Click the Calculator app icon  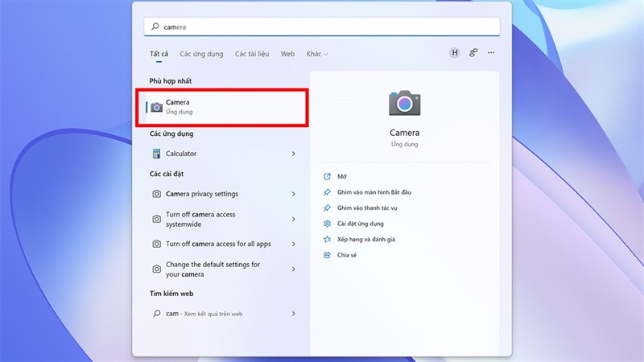(x=156, y=154)
